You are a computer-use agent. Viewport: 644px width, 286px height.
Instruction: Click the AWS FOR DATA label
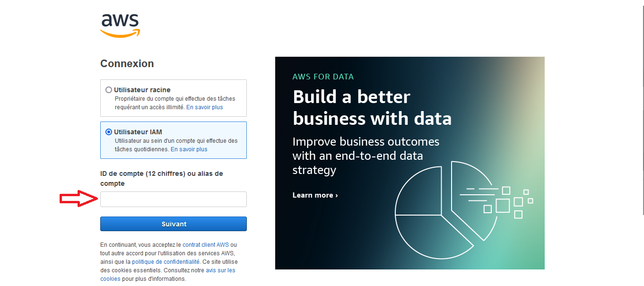pos(323,77)
